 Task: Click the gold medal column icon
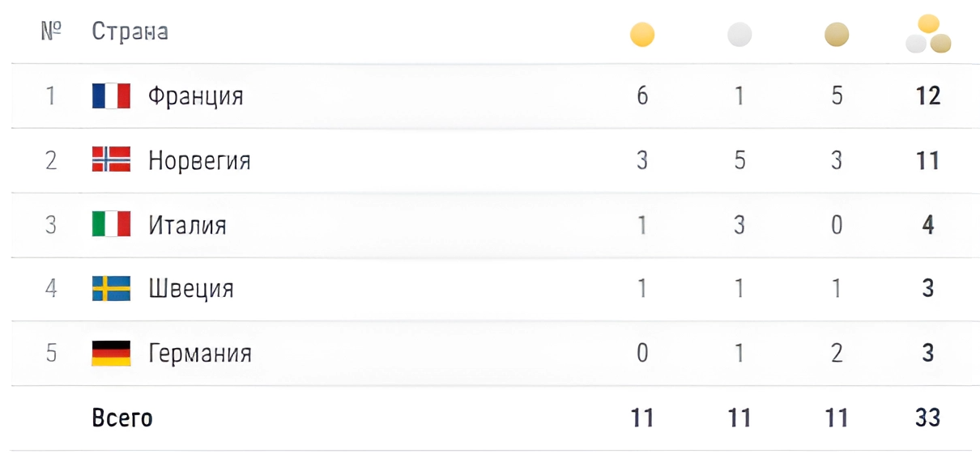(x=642, y=35)
